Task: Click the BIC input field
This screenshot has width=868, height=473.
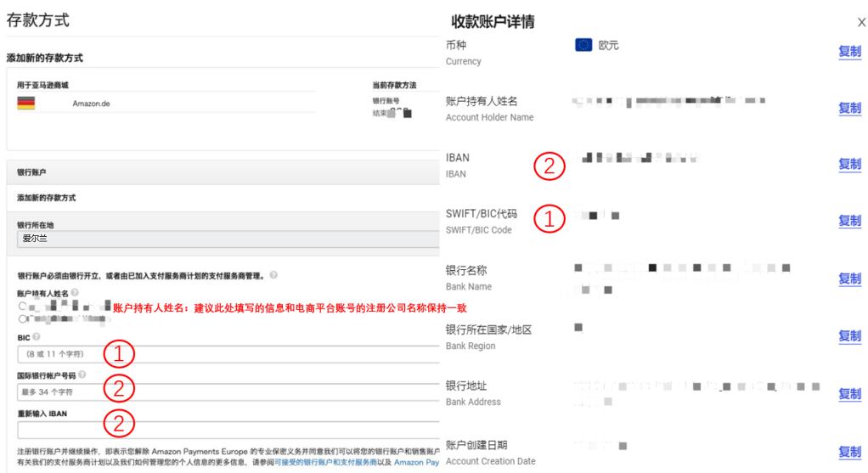Action: point(228,353)
